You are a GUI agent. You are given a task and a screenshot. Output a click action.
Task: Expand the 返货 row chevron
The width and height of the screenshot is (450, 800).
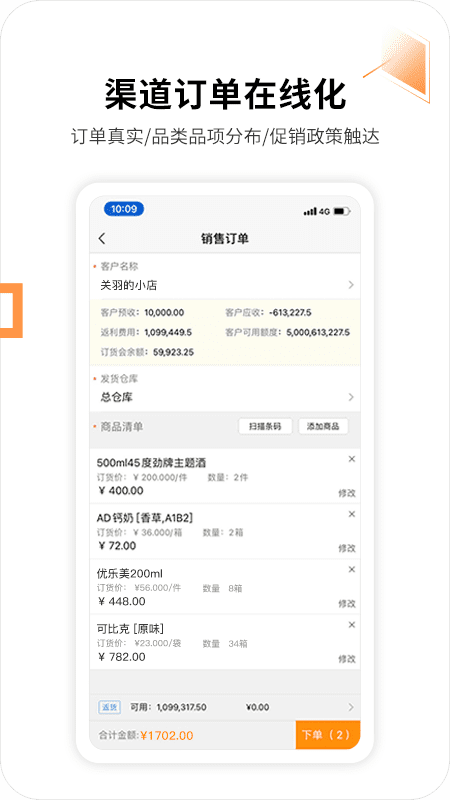point(351,707)
